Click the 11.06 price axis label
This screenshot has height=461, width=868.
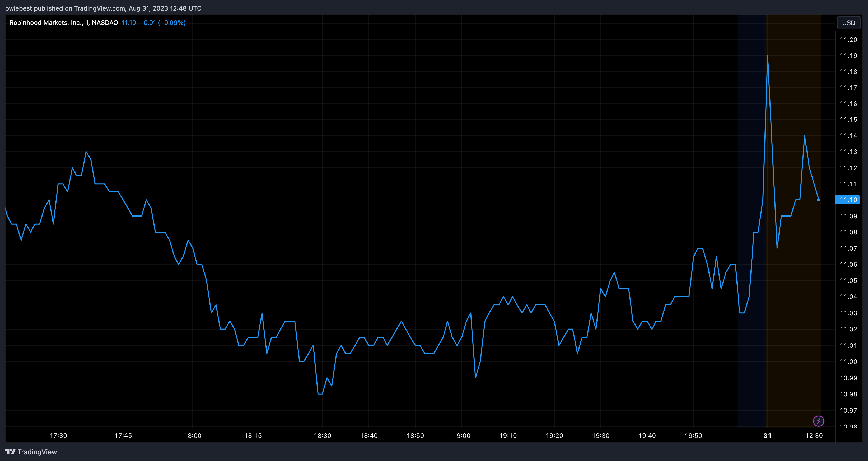click(x=848, y=265)
